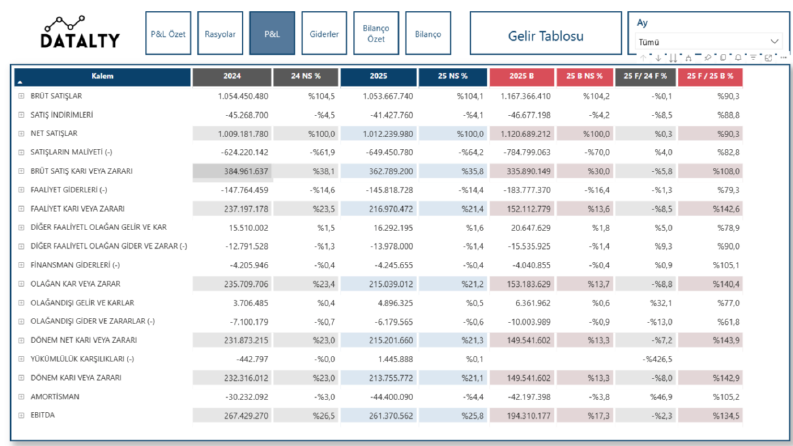Screen dimensions: 793x446
Task: Select the active P&L page button
Action: tap(272, 33)
